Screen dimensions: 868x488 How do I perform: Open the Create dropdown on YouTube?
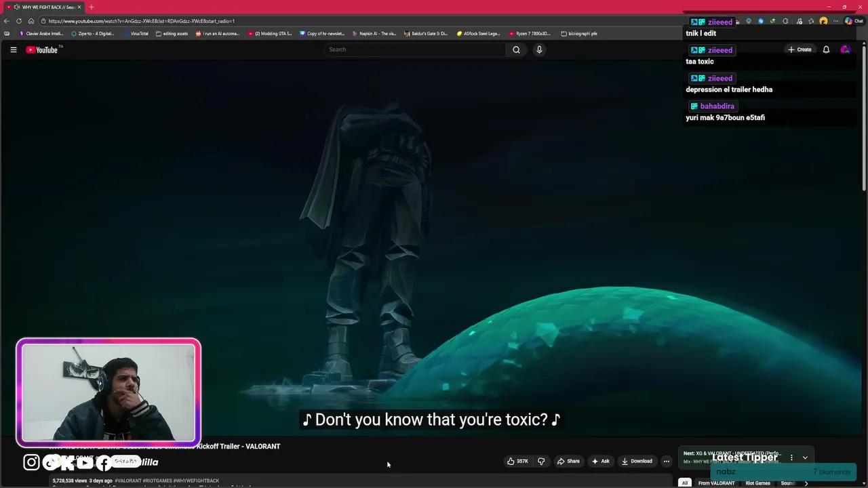[800, 49]
